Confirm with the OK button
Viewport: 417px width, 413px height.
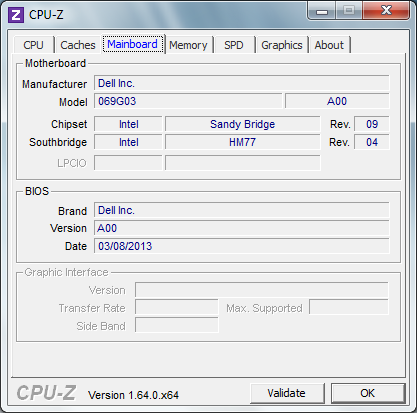368,393
